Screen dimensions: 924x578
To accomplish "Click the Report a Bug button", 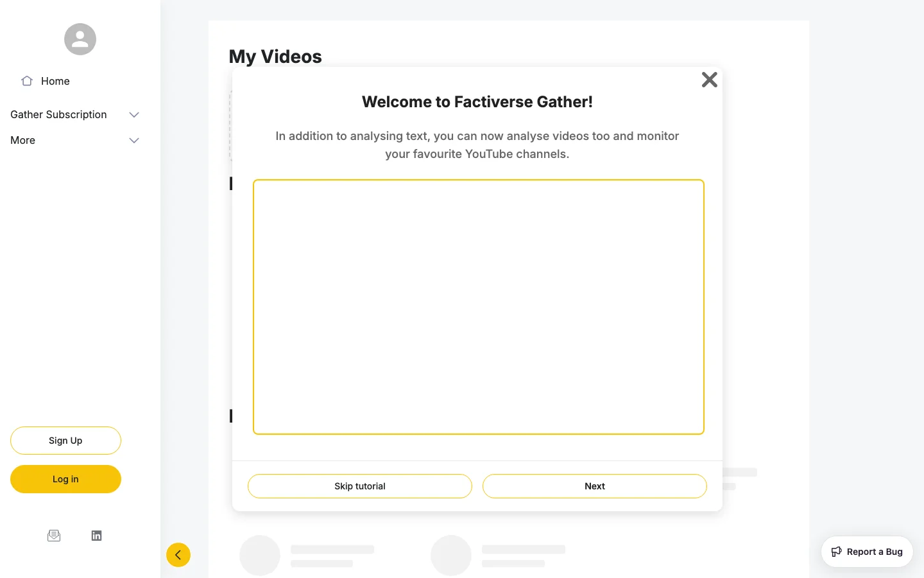I will coord(867,552).
